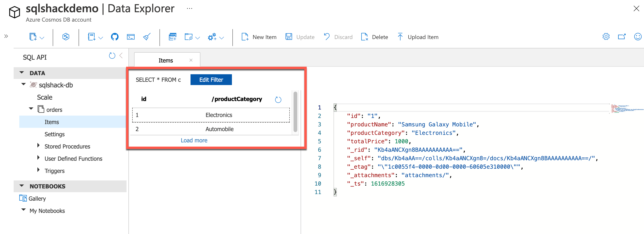Image resolution: width=644 pixels, height=234 pixels.
Task: Expand the Triggers tree node
Action: [x=39, y=170]
